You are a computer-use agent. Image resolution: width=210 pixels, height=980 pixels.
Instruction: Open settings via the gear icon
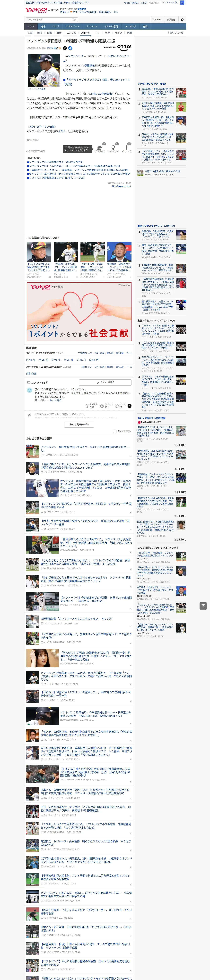tap(182, 20)
